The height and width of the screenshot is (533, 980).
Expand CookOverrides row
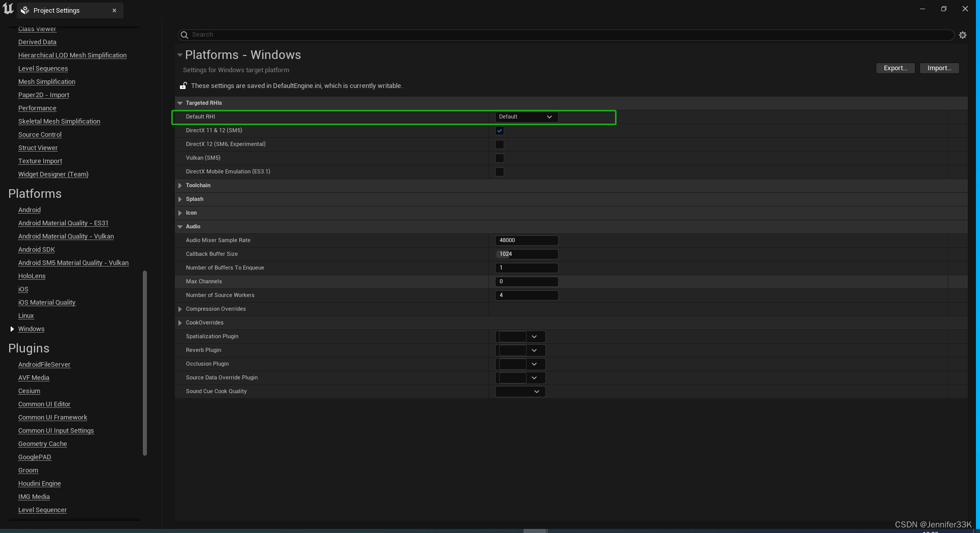(180, 323)
